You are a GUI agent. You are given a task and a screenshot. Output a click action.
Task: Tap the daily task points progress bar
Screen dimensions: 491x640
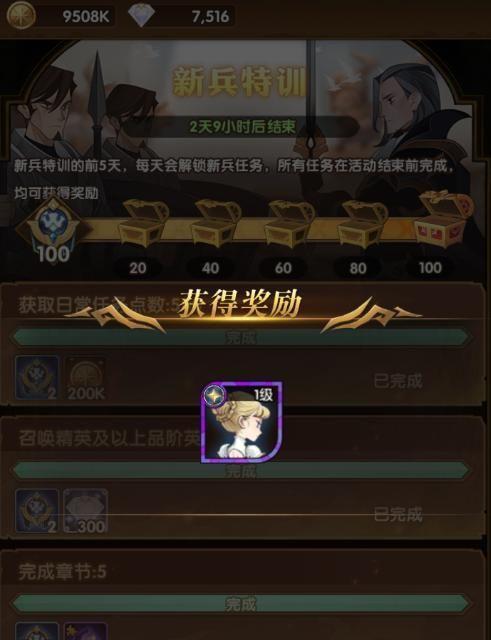pos(241,337)
